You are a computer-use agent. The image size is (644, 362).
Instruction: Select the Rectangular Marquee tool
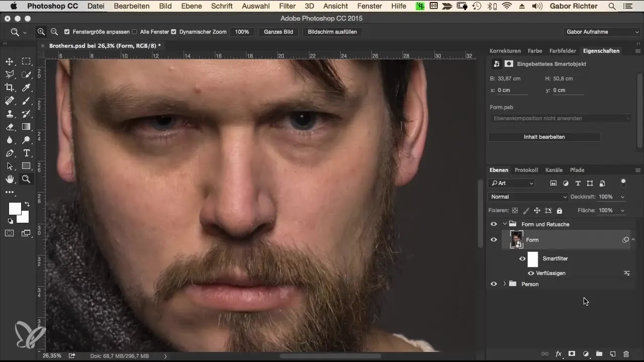pyautogui.click(x=26, y=61)
